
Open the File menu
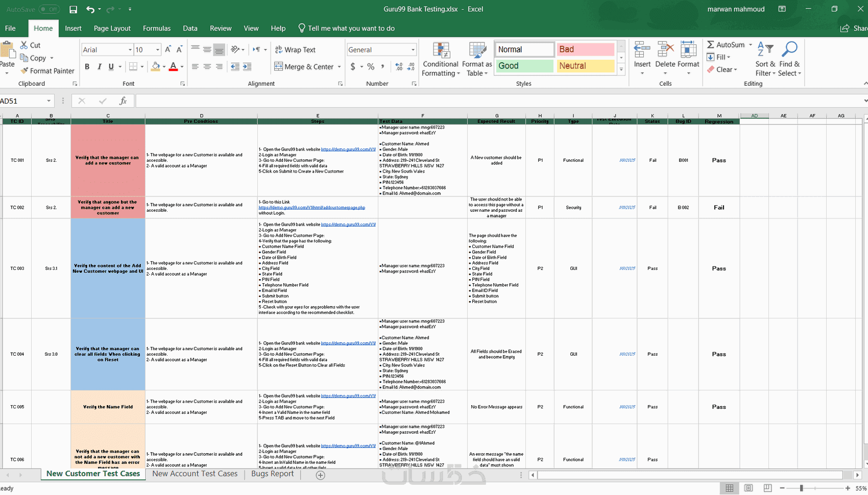[10, 29]
